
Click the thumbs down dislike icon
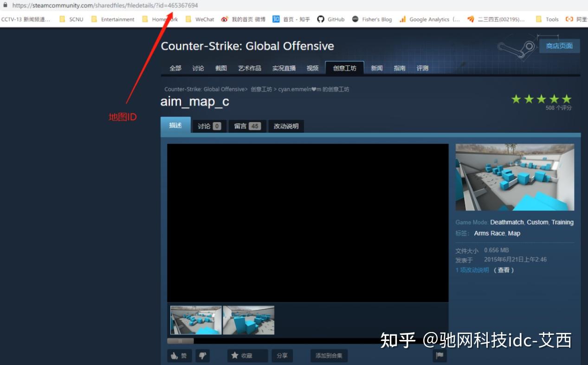pyautogui.click(x=203, y=355)
